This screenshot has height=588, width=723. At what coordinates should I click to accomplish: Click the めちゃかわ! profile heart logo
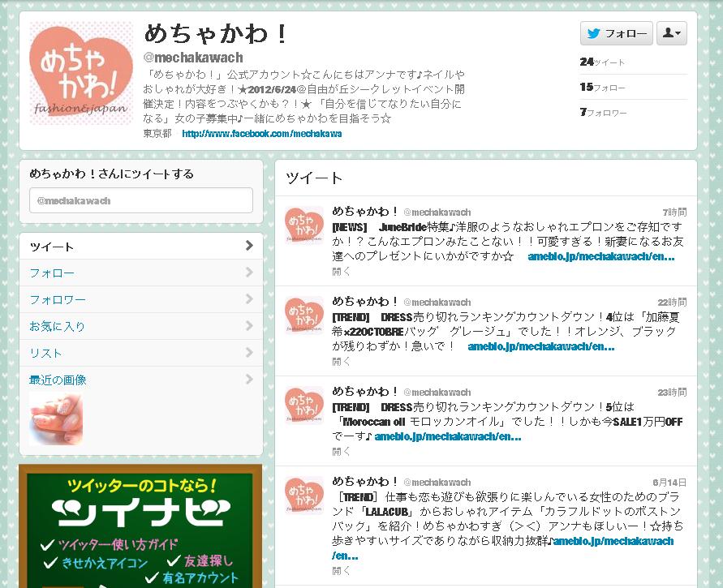(x=81, y=73)
